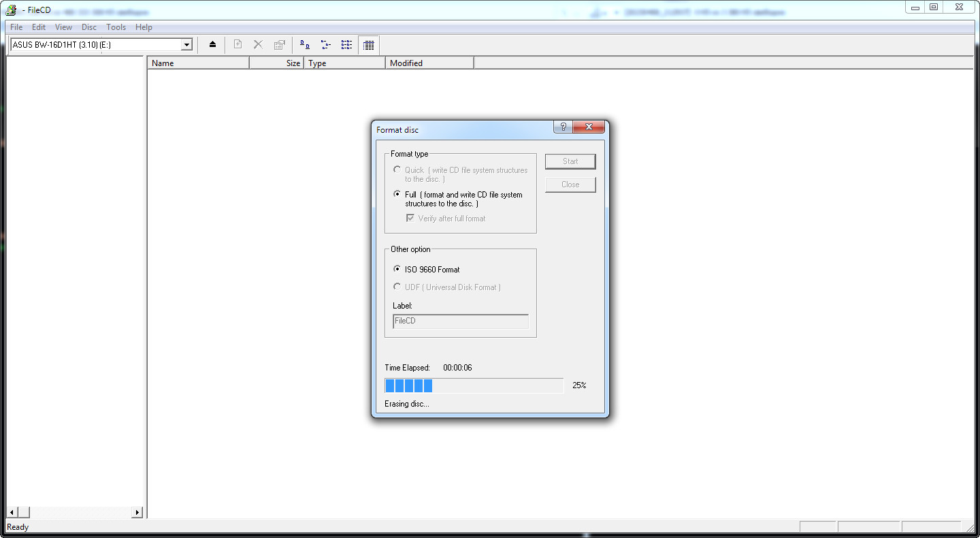This screenshot has width=980, height=538.
Task: Click the dialog help question mark button
Action: pos(563,127)
